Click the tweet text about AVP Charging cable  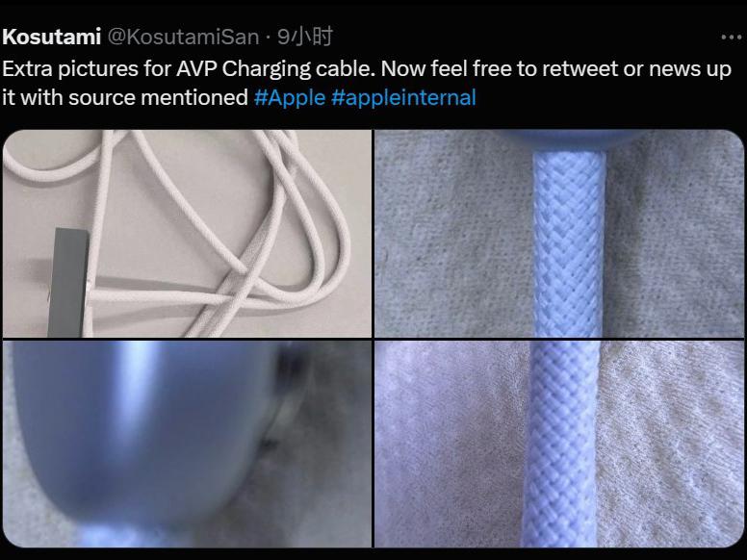pyautogui.click(x=367, y=83)
